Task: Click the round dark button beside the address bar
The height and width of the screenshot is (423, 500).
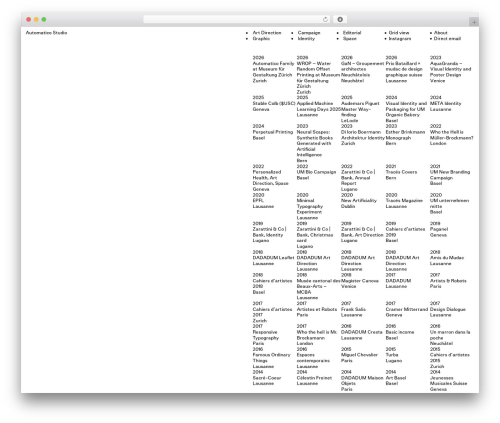Action: point(340,19)
